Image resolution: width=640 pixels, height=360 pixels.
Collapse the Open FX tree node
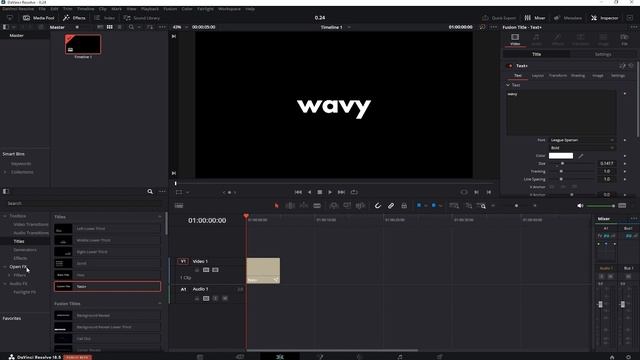[5, 267]
